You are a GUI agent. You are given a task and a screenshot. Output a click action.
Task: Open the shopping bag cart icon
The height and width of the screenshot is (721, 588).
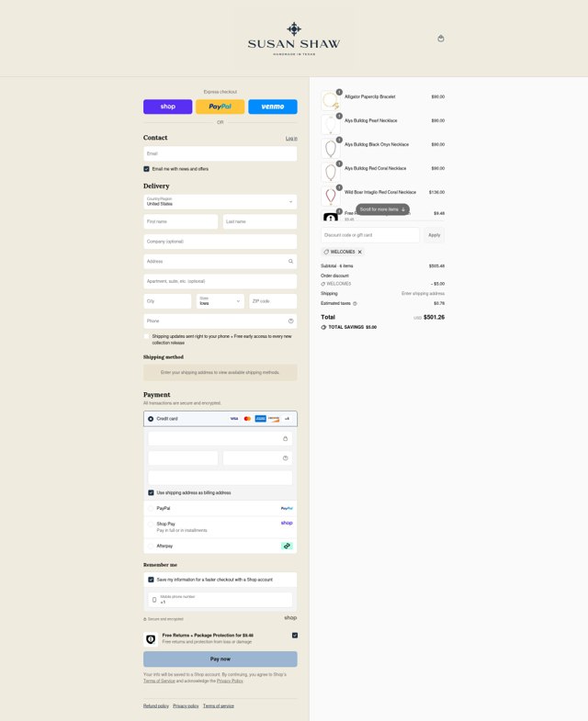click(441, 39)
